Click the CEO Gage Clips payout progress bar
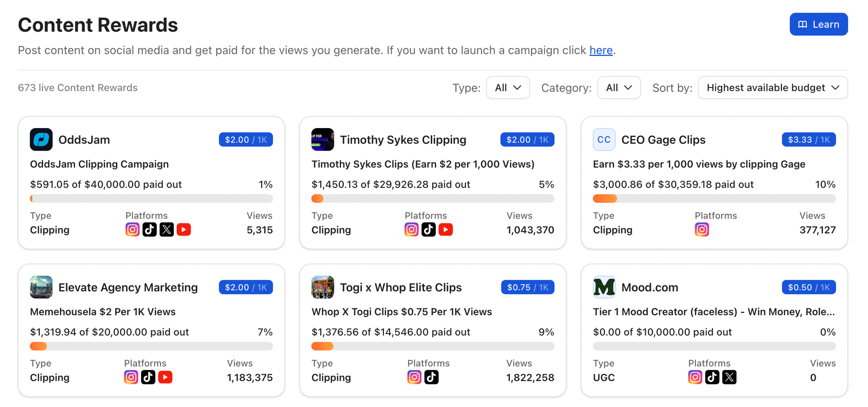This screenshot has width=868, height=407. pyautogui.click(x=714, y=199)
